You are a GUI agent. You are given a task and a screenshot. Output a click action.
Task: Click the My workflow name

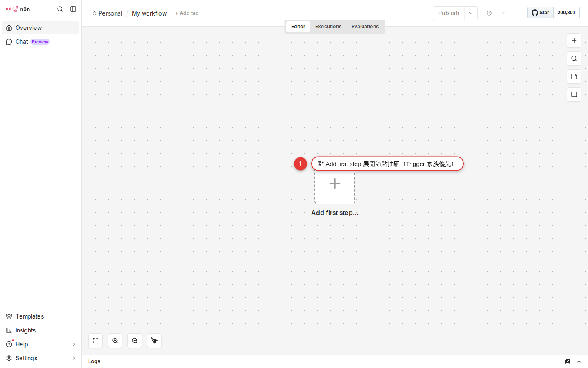[x=149, y=13]
